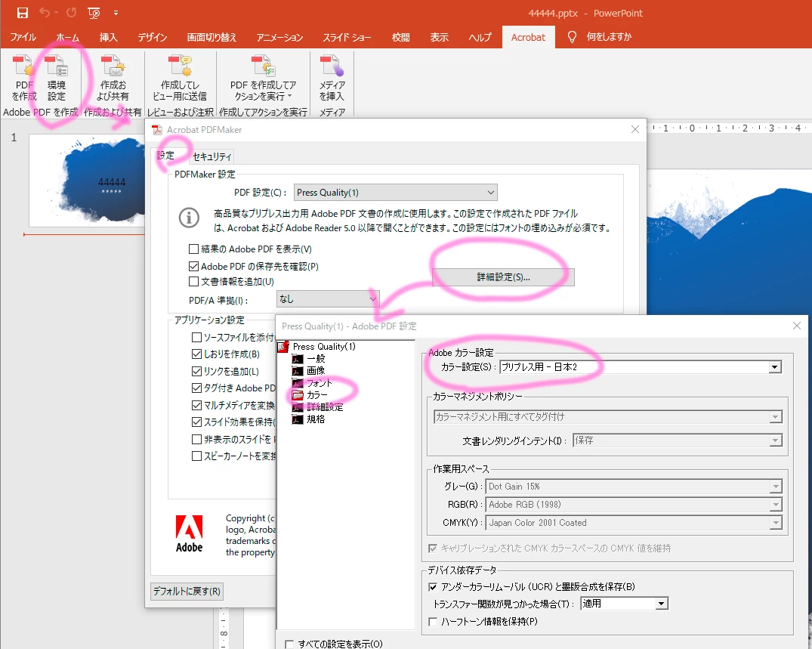
Task: Select カラー folder in settings tree
Action: point(317,394)
